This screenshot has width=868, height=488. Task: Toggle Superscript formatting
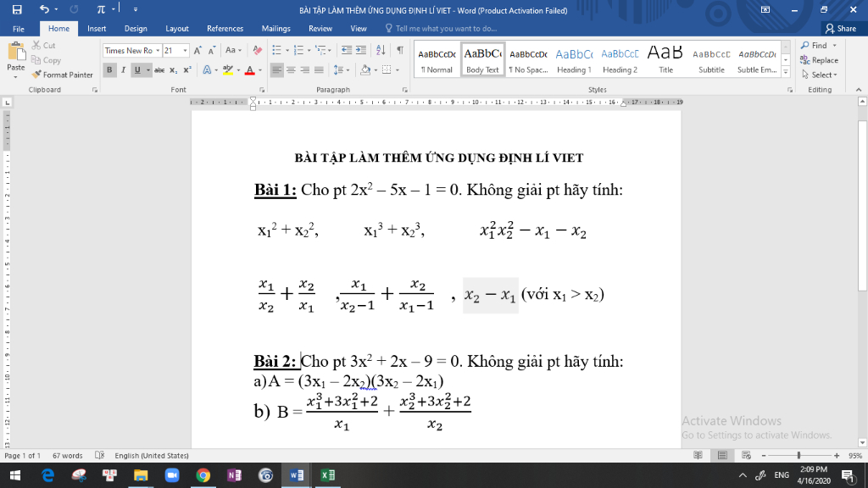coord(187,70)
